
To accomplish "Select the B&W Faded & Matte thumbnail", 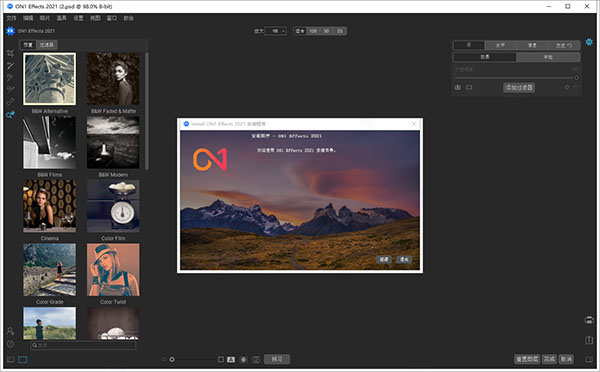I will pyautogui.click(x=113, y=79).
